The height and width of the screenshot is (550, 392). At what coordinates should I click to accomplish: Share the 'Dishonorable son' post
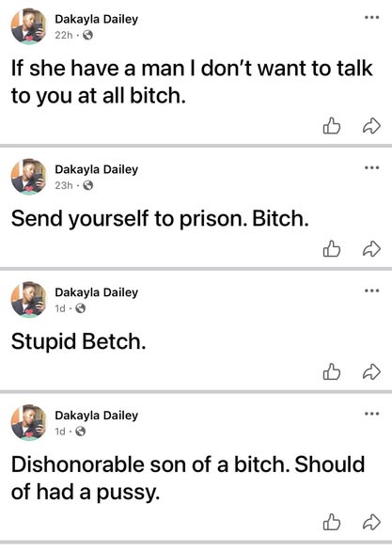tap(371, 522)
